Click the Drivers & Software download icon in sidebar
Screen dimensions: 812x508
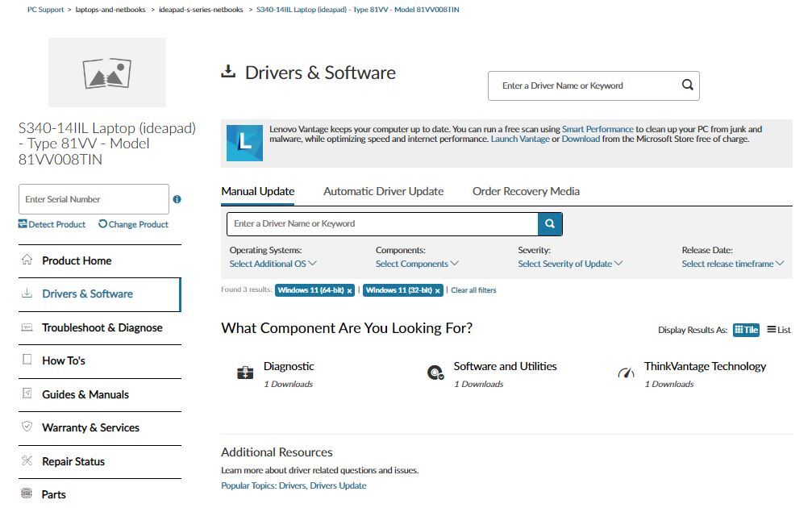[x=27, y=294]
